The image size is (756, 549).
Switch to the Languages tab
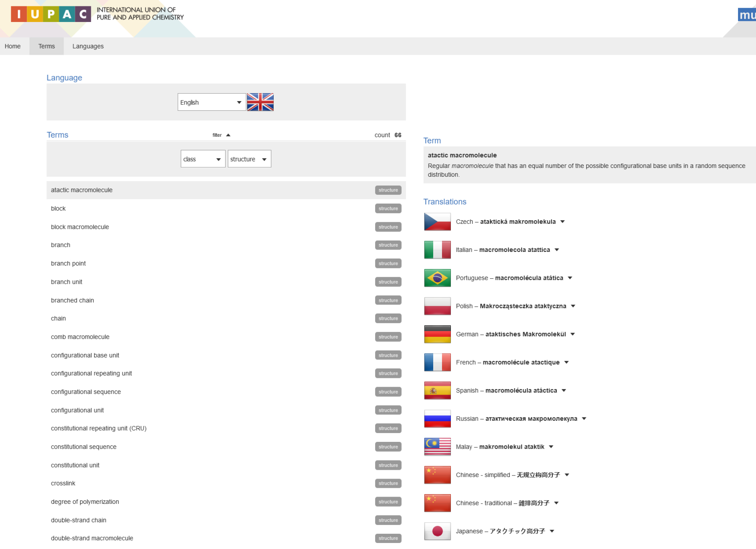point(88,46)
